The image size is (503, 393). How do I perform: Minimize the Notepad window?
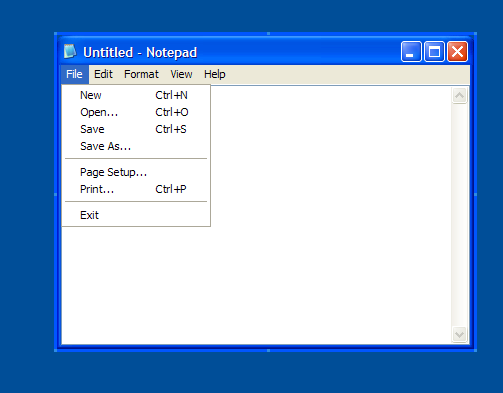pos(411,52)
